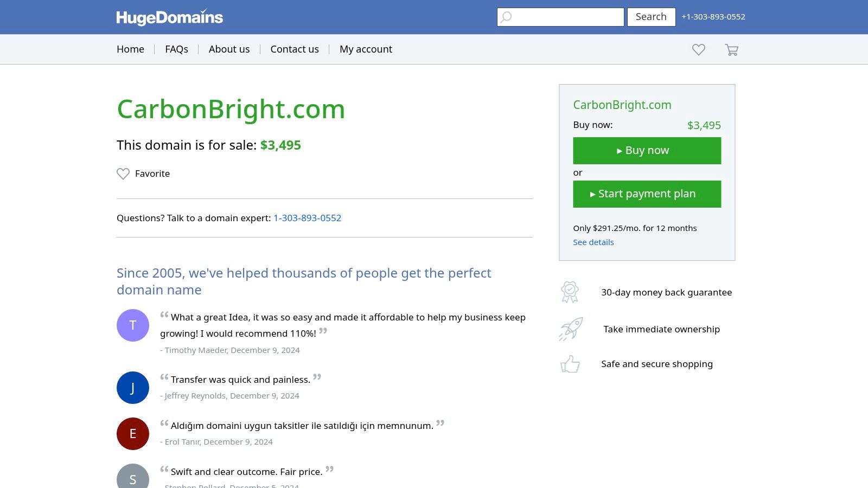Toggle Favorite heart for CarbonBright.com
Image resolution: width=868 pixels, height=488 pixels.
pos(123,174)
